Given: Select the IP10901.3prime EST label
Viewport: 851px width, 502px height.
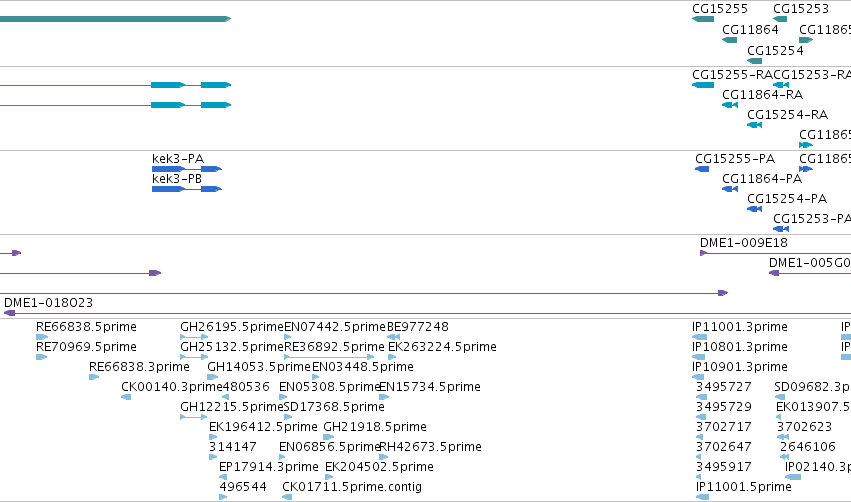Looking at the screenshot, I should point(740,367).
